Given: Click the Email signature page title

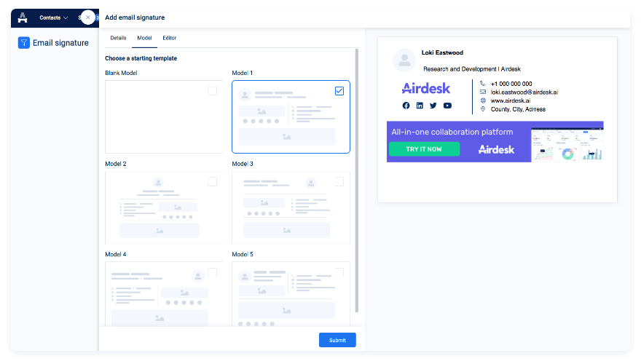Looking at the screenshot, I should coord(60,43).
